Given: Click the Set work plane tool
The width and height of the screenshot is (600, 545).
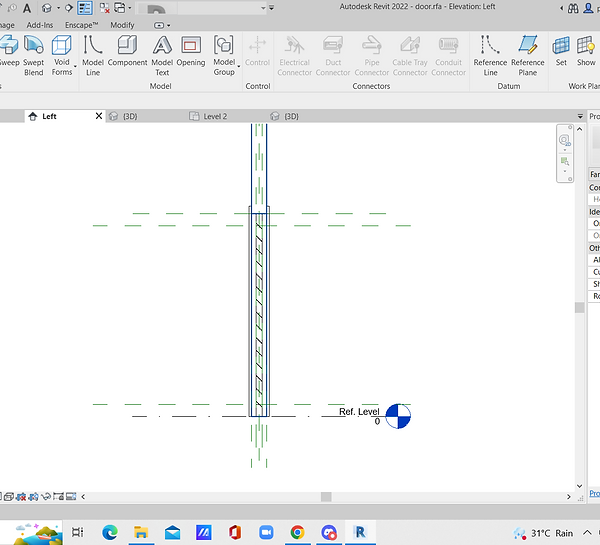Looking at the screenshot, I should point(561,51).
